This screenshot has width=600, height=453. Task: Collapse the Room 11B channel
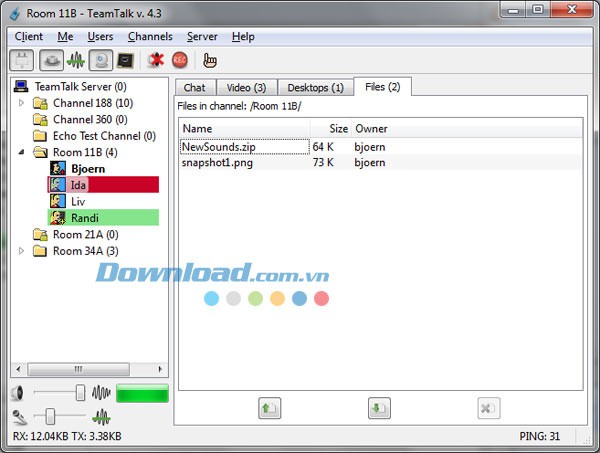tap(22, 152)
